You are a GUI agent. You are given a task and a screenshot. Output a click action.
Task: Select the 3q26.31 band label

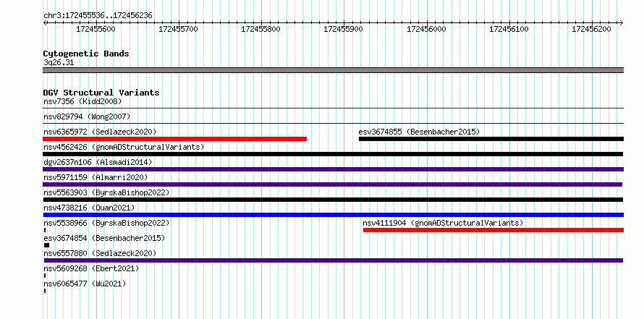coord(59,62)
